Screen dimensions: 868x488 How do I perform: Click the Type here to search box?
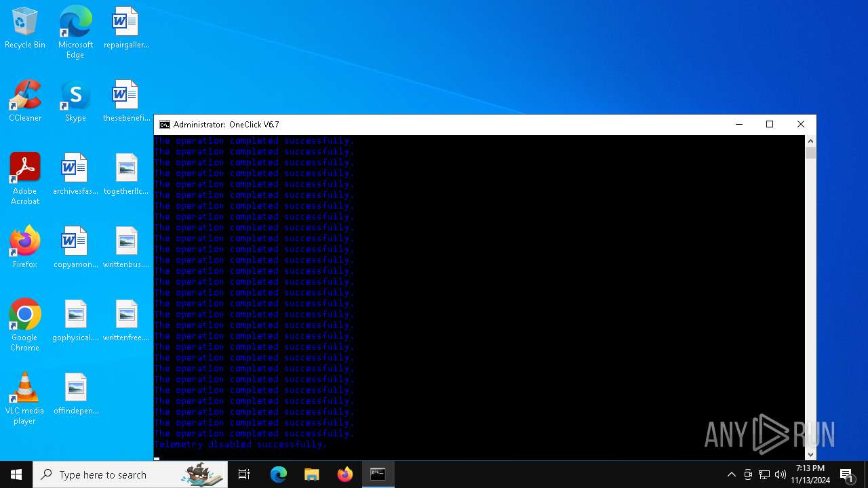coord(130,474)
